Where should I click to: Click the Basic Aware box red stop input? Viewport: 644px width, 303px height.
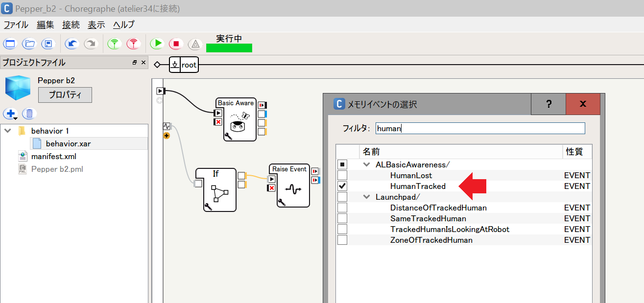[x=218, y=122]
